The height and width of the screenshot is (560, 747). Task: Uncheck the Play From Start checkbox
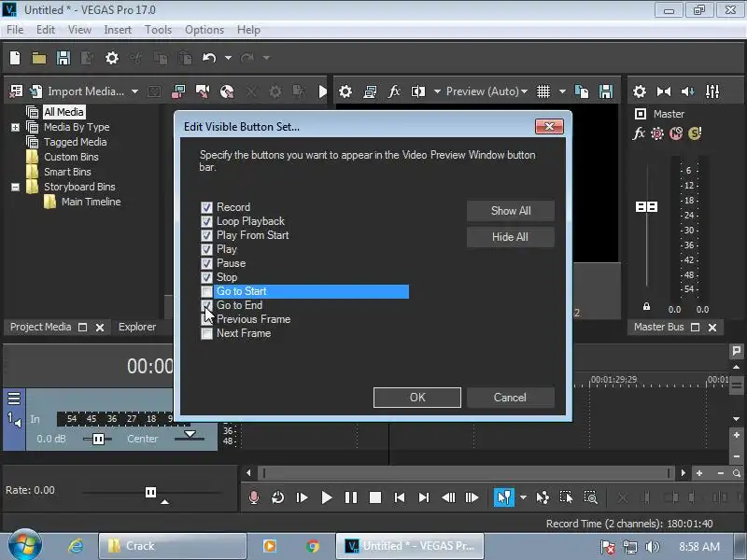pyautogui.click(x=206, y=236)
